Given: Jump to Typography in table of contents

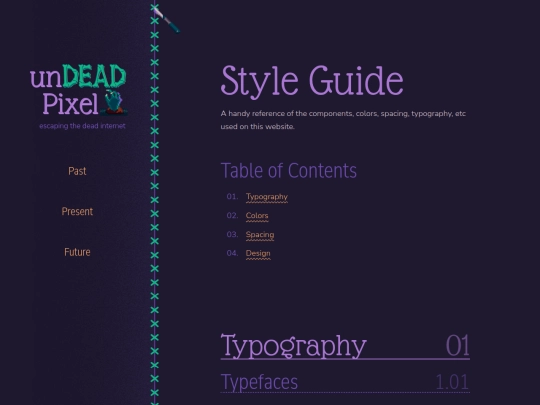Looking at the screenshot, I should pyautogui.click(x=267, y=197).
